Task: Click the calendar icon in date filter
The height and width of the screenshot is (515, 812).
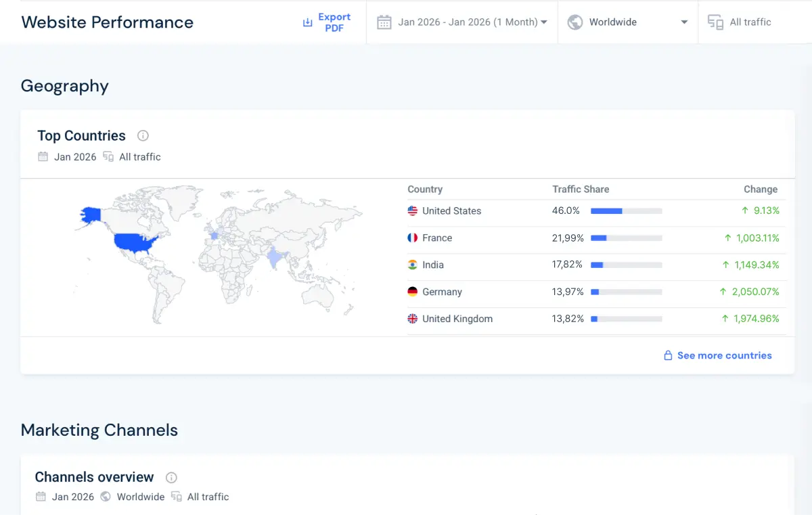Action: [384, 22]
